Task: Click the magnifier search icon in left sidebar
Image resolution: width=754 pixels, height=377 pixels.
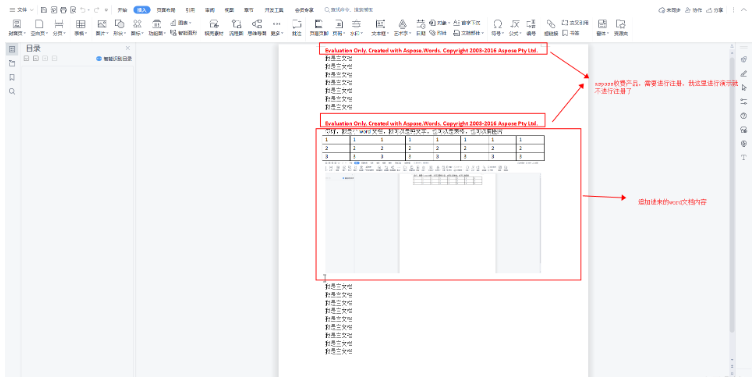Action: tap(12, 91)
